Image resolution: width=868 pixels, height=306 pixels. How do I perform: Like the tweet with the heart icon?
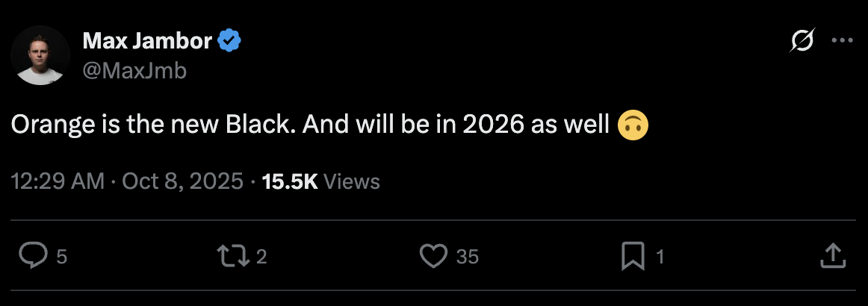pos(433,256)
